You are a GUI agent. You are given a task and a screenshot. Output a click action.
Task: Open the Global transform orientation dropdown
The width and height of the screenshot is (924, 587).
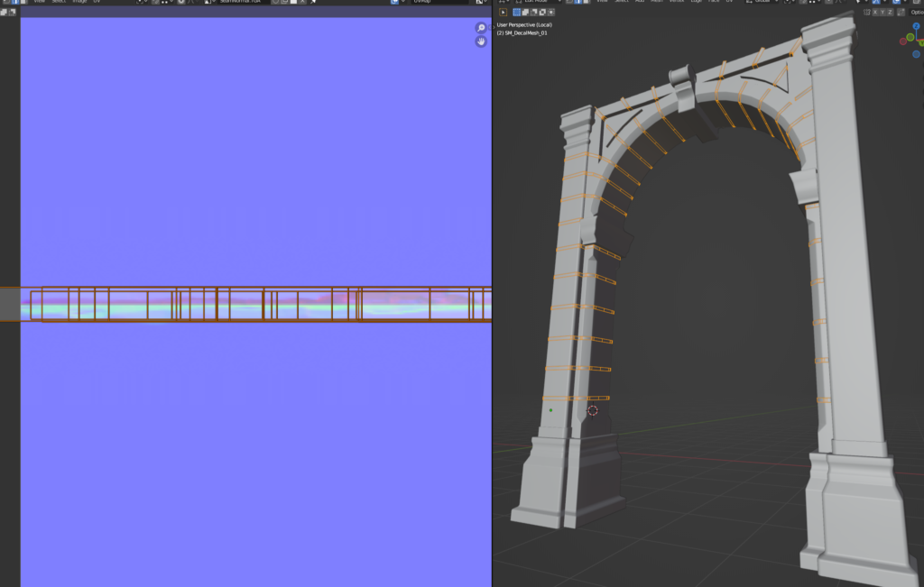pyautogui.click(x=762, y=2)
